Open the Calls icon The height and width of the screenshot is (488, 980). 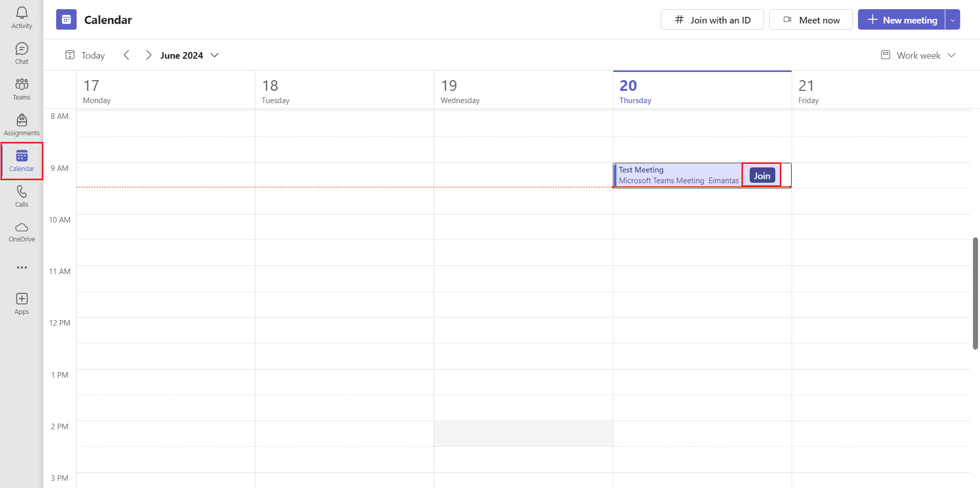[x=21, y=196]
